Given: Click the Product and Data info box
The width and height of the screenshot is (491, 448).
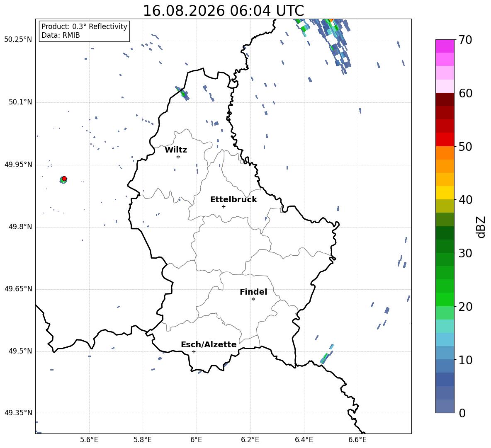Looking at the screenshot, I should click(x=84, y=31).
